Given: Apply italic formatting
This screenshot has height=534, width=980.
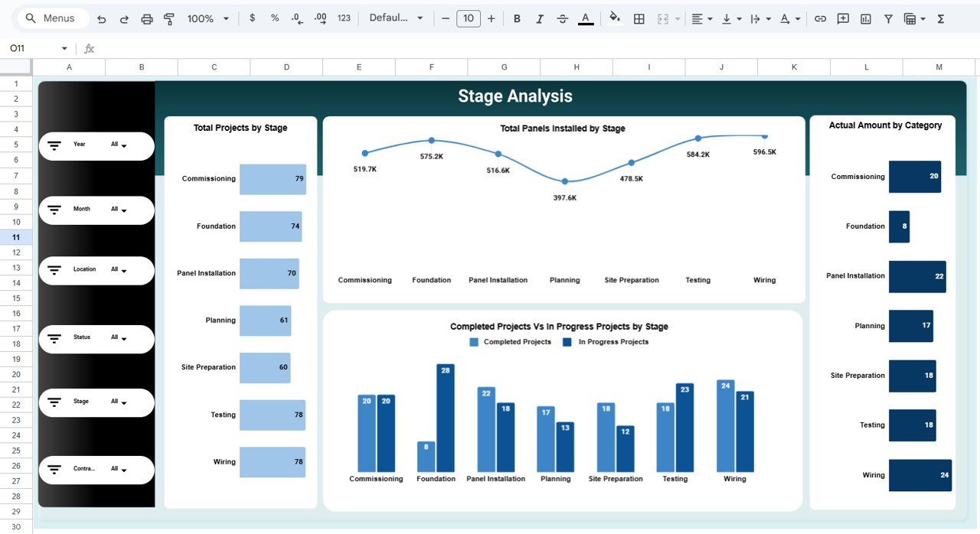Looking at the screenshot, I should (540, 18).
